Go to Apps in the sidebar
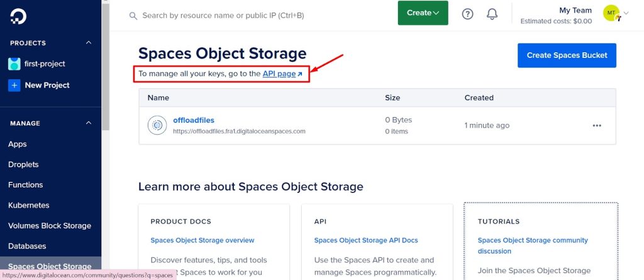Viewport: 644px width, 280px height. 17,144
